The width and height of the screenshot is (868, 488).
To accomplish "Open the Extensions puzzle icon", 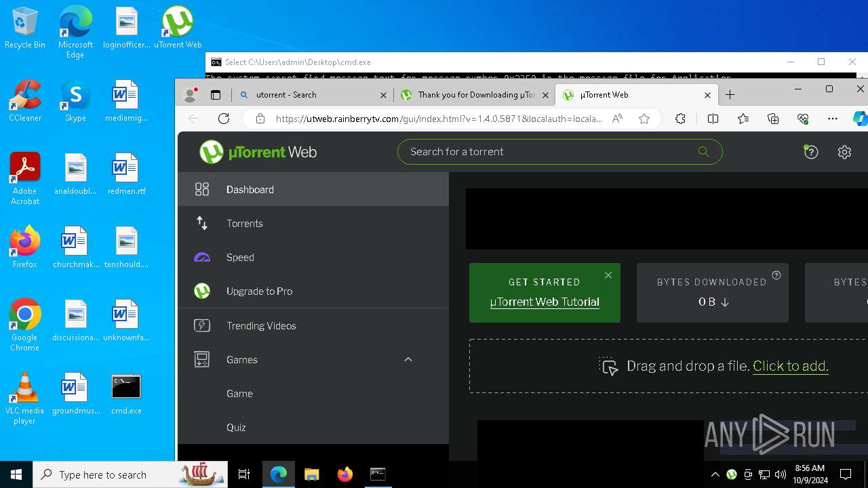I will (681, 119).
